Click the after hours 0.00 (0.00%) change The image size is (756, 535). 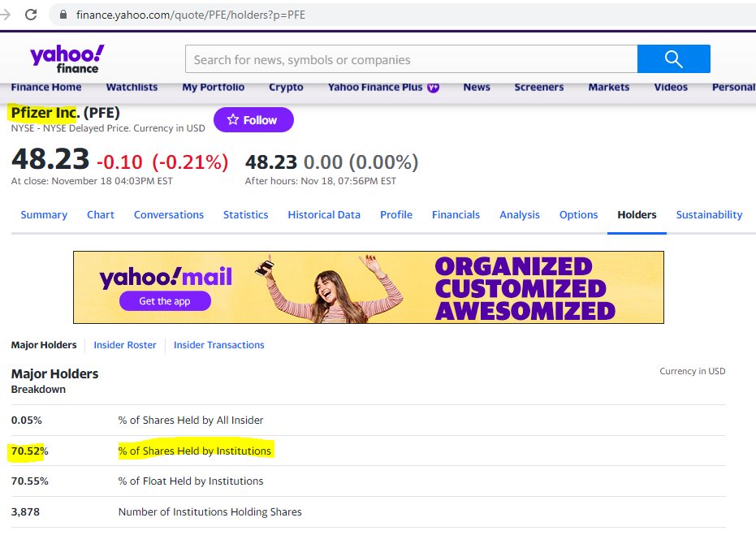[361, 162]
